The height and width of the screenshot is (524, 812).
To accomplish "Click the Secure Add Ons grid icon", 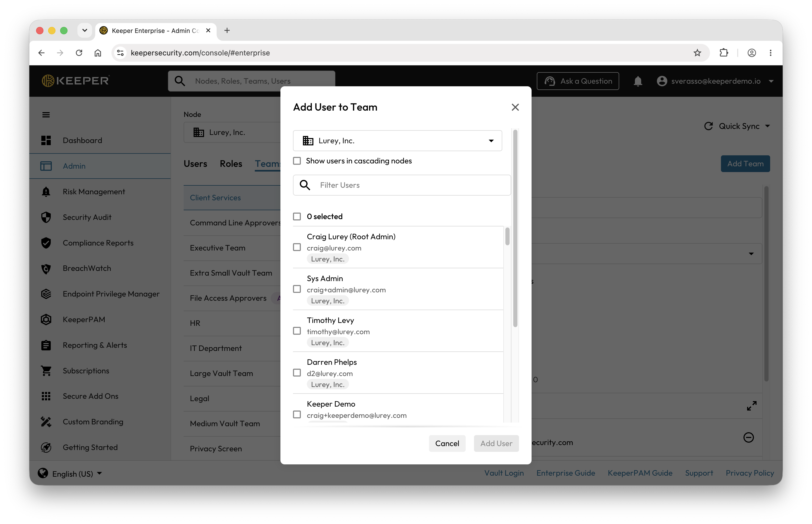I will [x=46, y=396].
